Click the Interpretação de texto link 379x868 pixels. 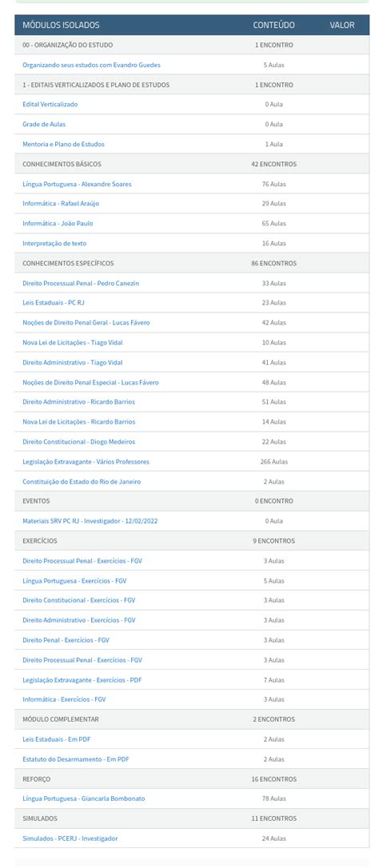click(54, 243)
